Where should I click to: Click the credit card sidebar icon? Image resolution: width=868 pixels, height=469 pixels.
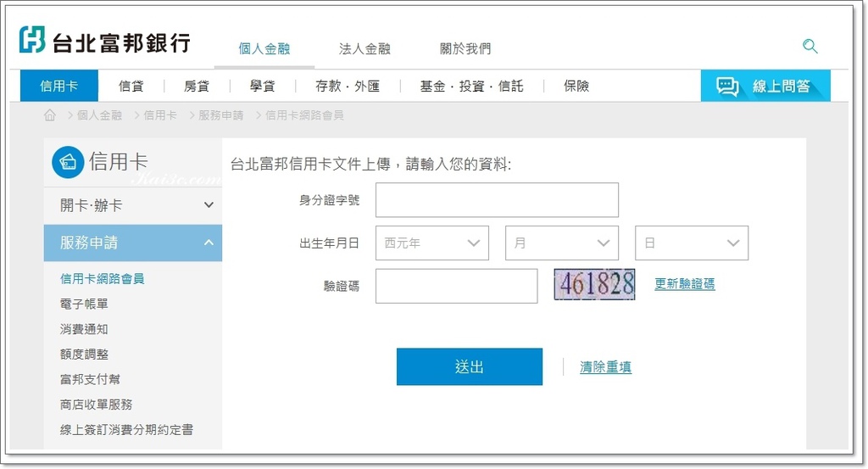[x=68, y=162]
